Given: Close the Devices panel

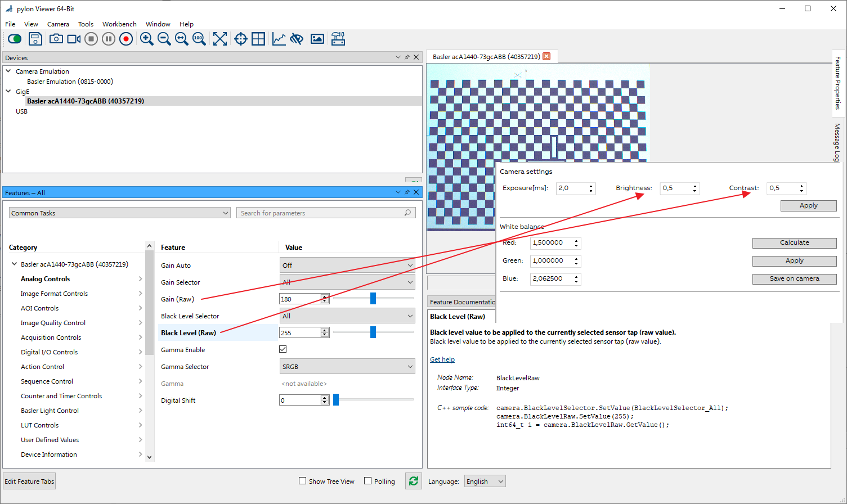Looking at the screenshot, I should pos(416,57).
